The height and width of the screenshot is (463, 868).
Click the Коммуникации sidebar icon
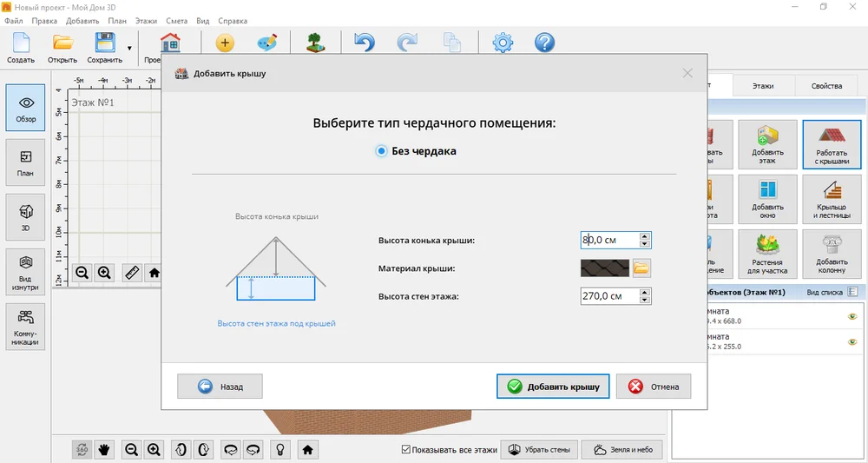click(25, 327)
